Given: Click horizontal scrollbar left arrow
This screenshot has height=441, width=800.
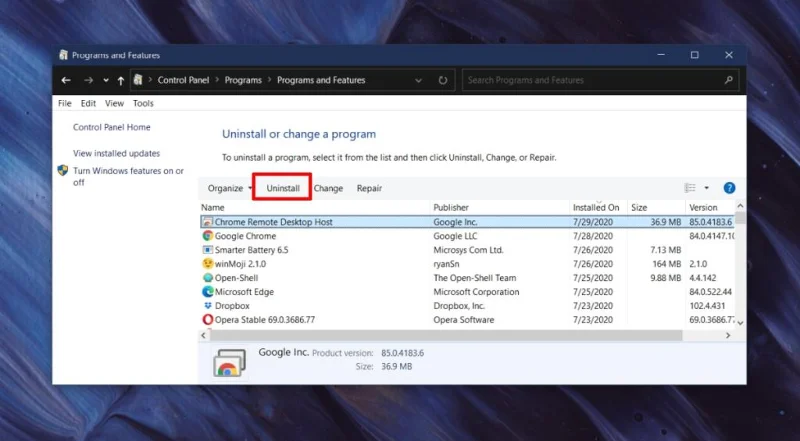Looking at the screenshot, I should click(x=204, y=335).
